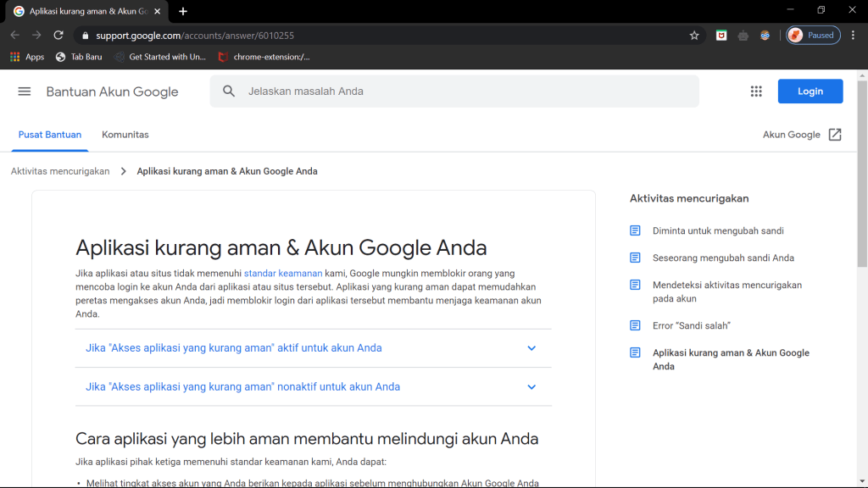Open the "standar keamanan" link
Screen dimensions: 868x488
click(283, 274)
